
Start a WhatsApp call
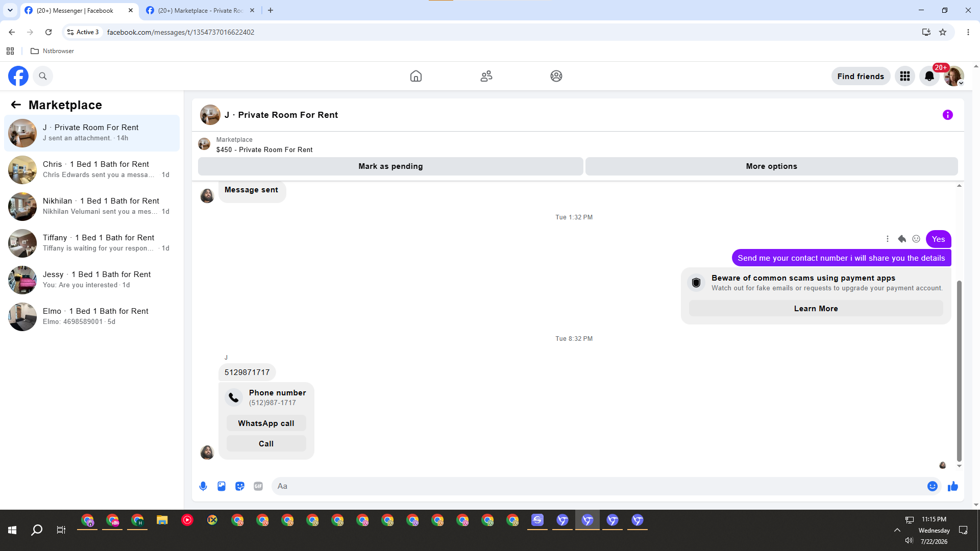click(x=266, y=423)
